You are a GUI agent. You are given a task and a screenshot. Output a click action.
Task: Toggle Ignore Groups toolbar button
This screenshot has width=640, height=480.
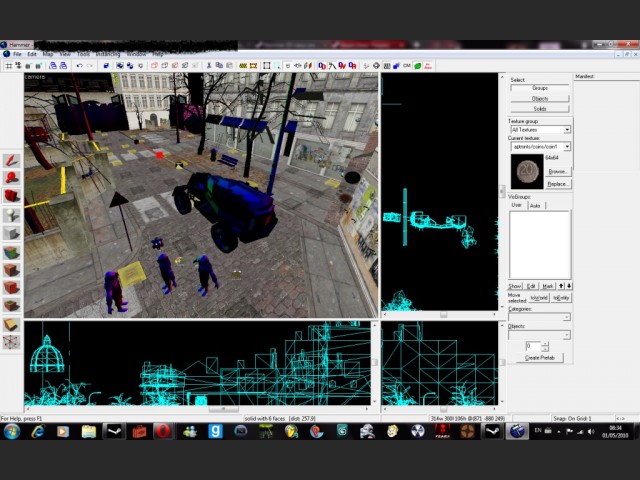tap(140, 65)
